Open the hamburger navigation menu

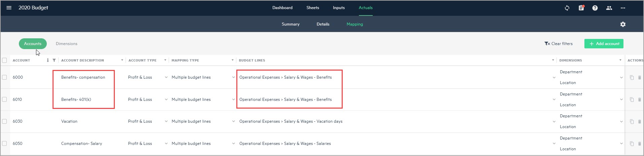point(9,8)
